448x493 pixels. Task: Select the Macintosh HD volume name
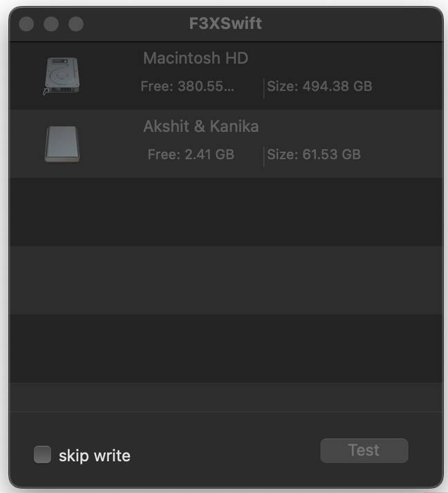[x=196, y=58]
